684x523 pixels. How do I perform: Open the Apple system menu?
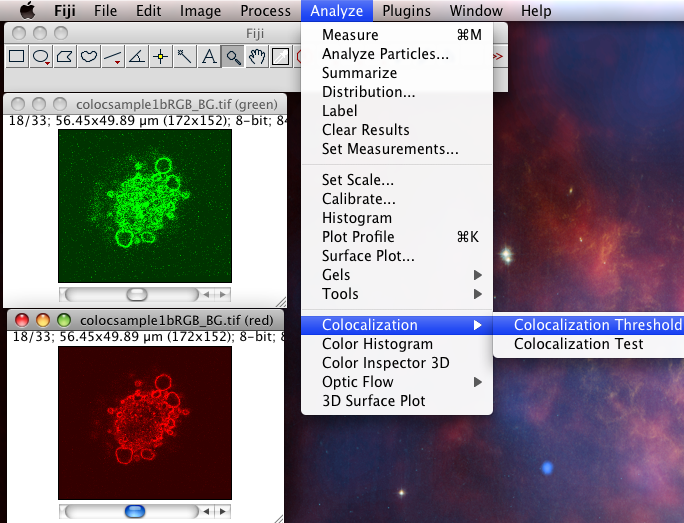pos(27,10)
